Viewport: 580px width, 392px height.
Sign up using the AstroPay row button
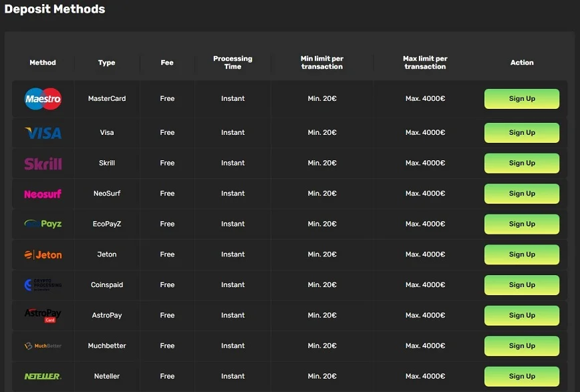(x=522, y=315)
